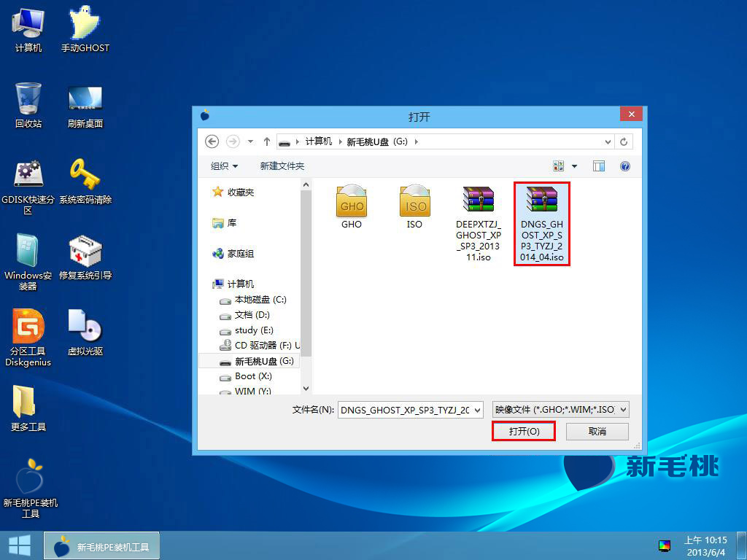
Task: Select 收藏夹 in navigation pane
Action: pos(233,192)
